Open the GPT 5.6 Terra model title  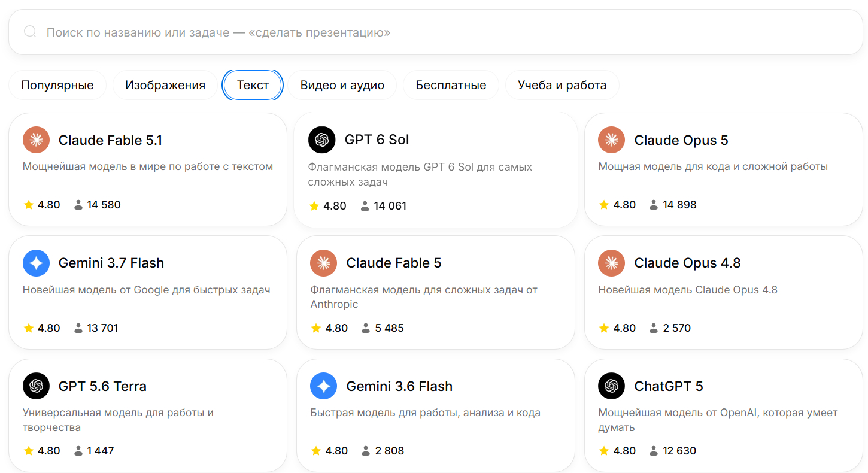(102, 386)
